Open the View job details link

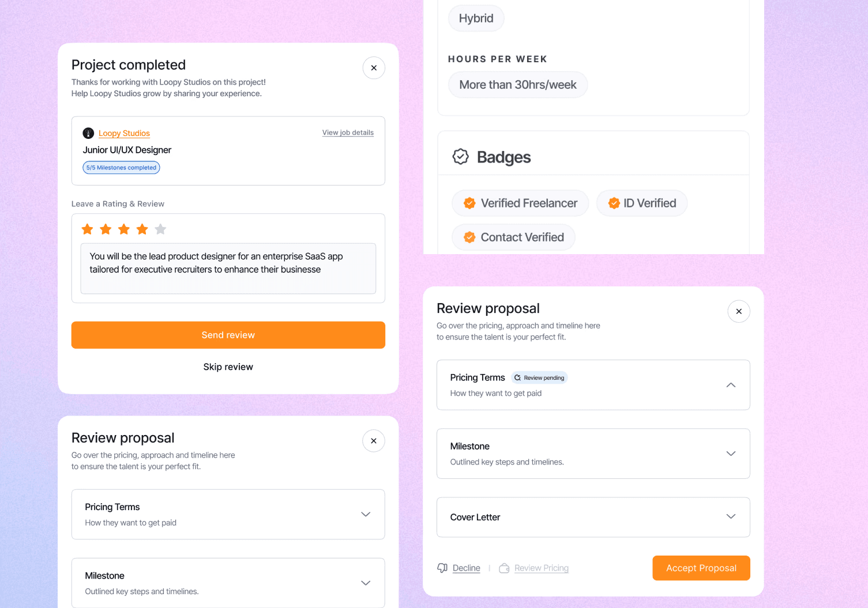(x=348, y=133)
